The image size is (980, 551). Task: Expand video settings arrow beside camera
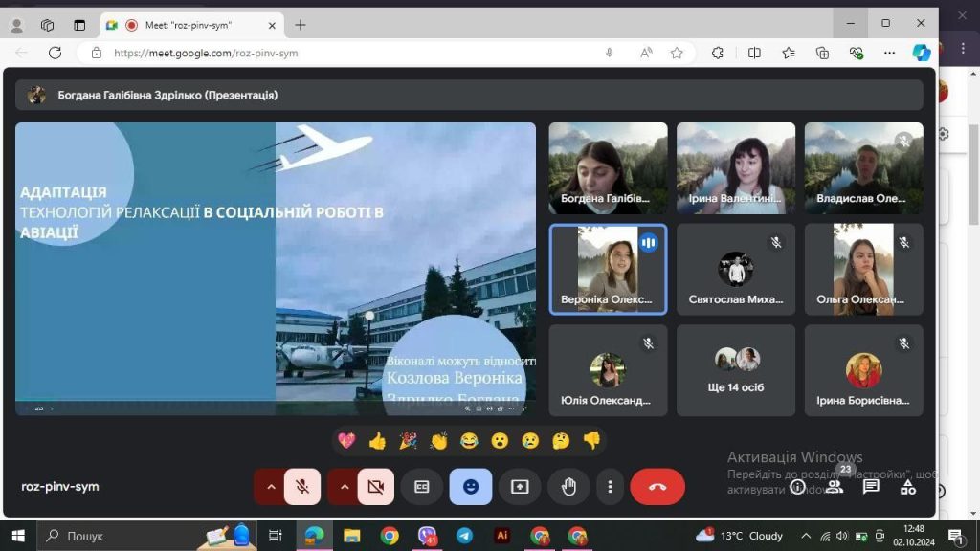[344, 487]
